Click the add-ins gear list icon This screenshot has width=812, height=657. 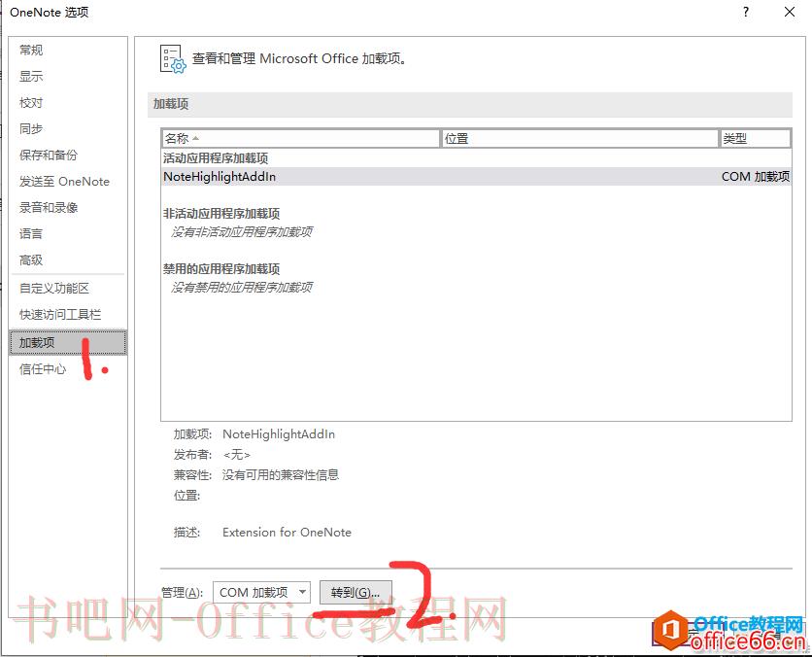click(173, 59)
